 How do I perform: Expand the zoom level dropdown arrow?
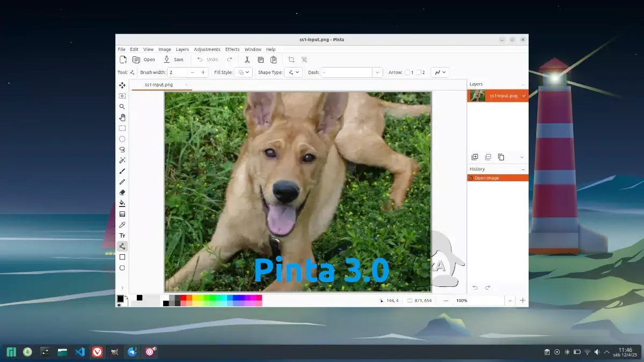click(510, 301)
